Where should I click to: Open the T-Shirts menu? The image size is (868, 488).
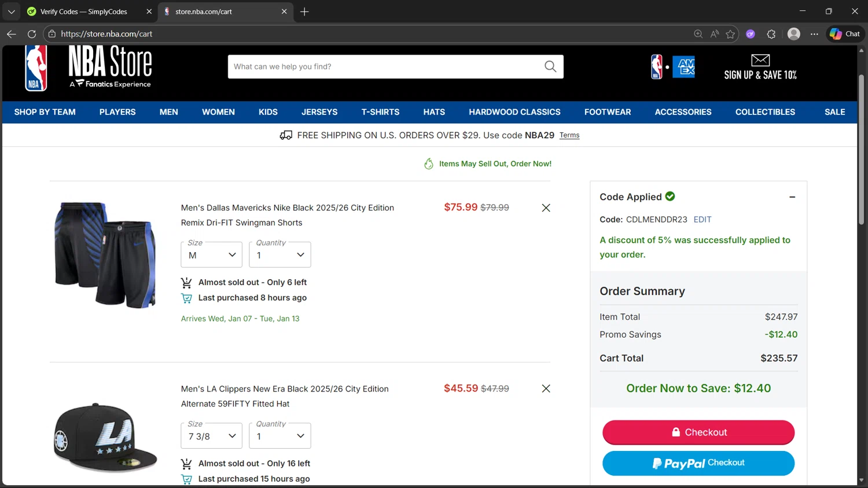pos(380,112)
